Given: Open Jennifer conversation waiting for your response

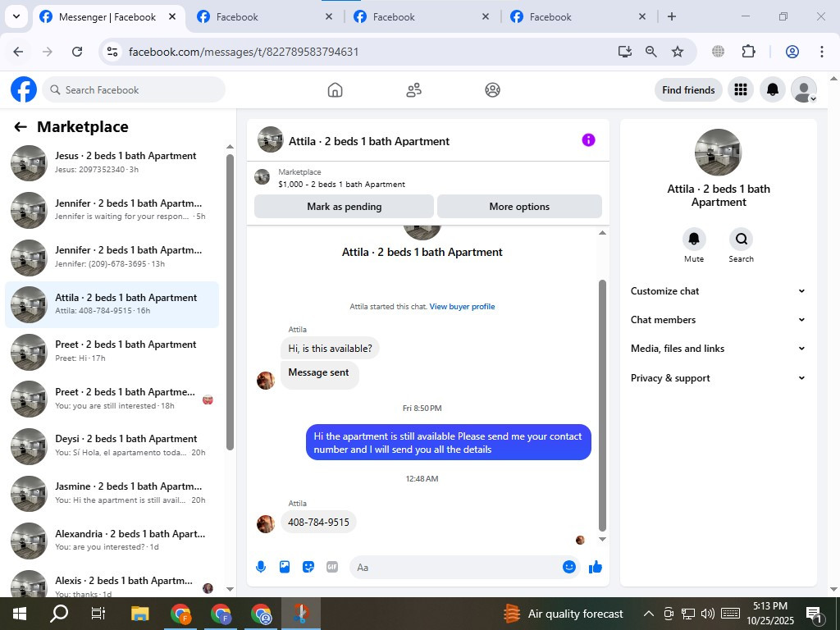Looking at the screenshot, I should (x=112, y=210).
